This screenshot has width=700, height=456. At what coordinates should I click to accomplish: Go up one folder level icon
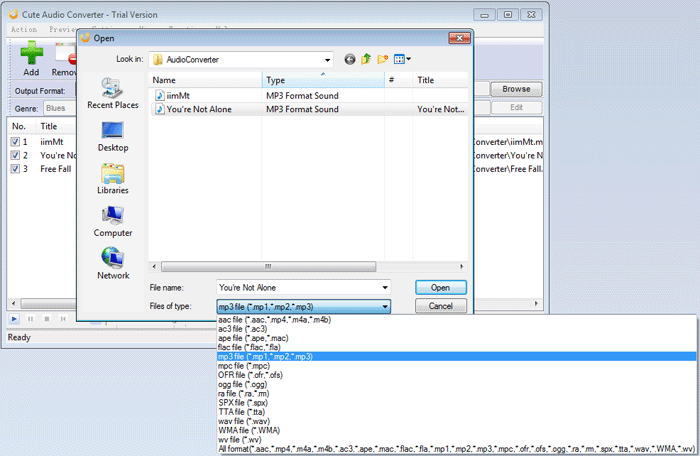pos(366,59)
